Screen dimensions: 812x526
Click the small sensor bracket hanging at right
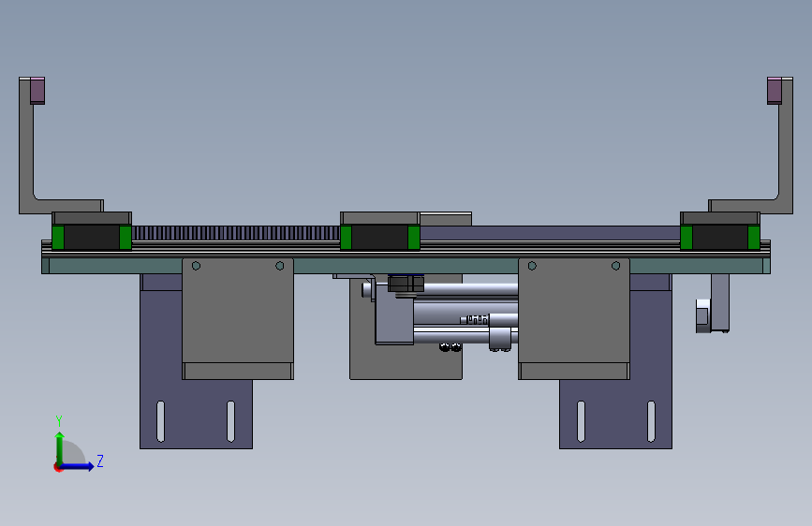coord(720,303)
